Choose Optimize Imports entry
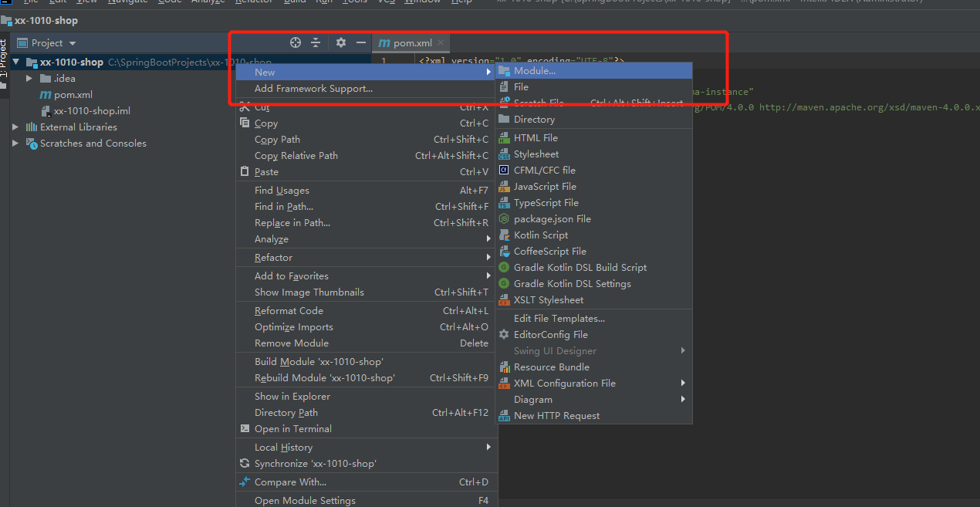980x507 pixels. tap(366, 326)
